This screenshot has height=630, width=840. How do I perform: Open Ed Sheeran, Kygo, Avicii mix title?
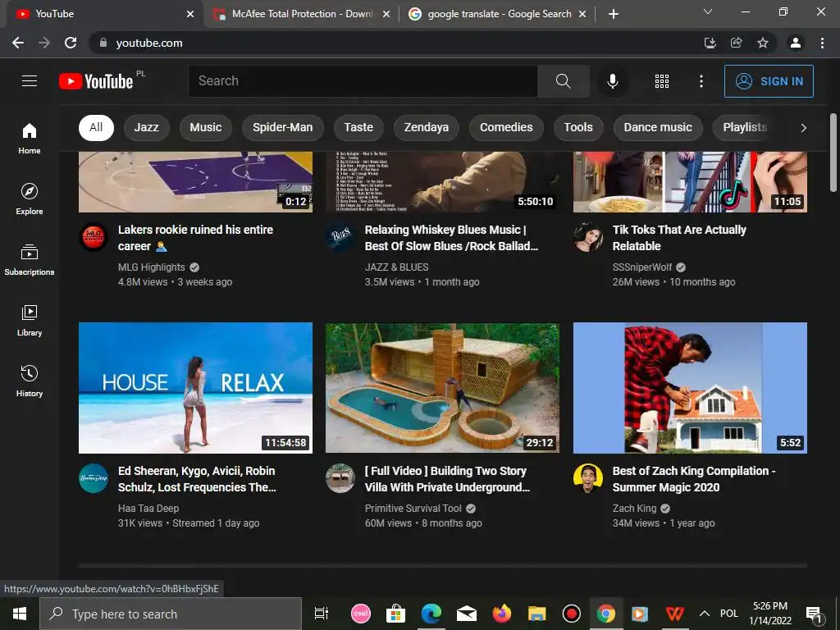(x=197, y=479)
